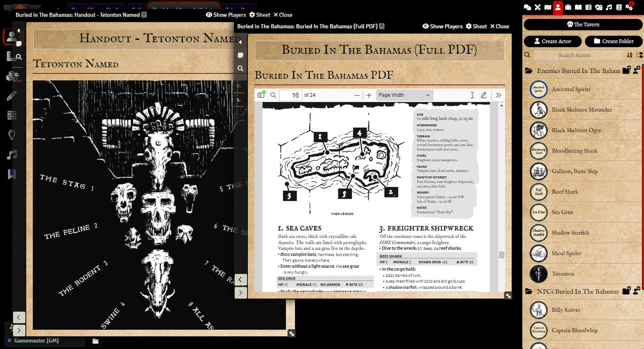
Task: Click the Create Folder button
Action: [613, 41]
